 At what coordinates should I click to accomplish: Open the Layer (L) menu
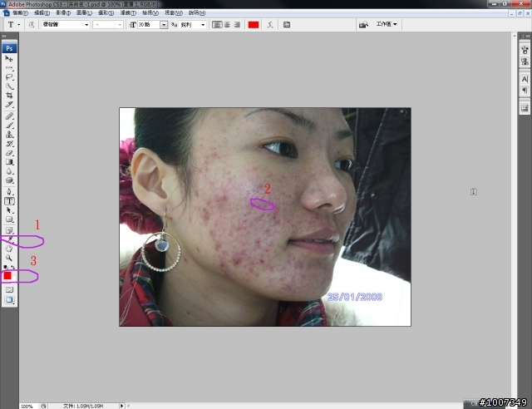[x=84, y=13]
